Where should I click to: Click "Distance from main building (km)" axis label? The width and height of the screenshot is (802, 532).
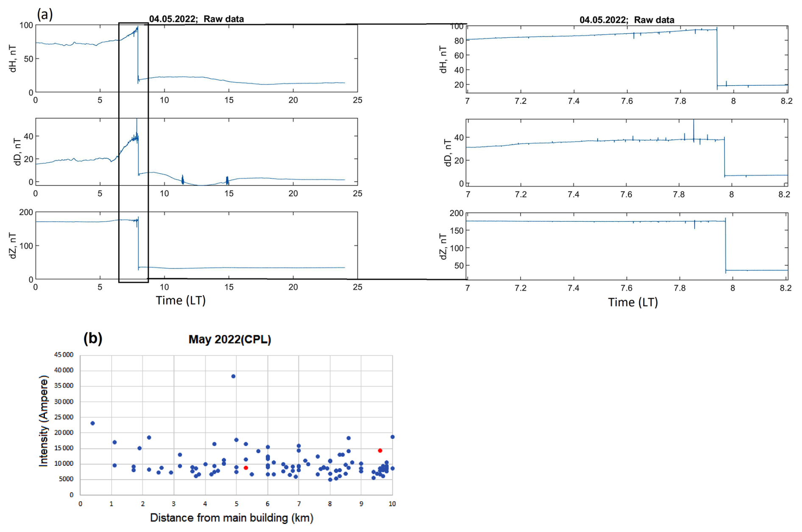[231, 518]
